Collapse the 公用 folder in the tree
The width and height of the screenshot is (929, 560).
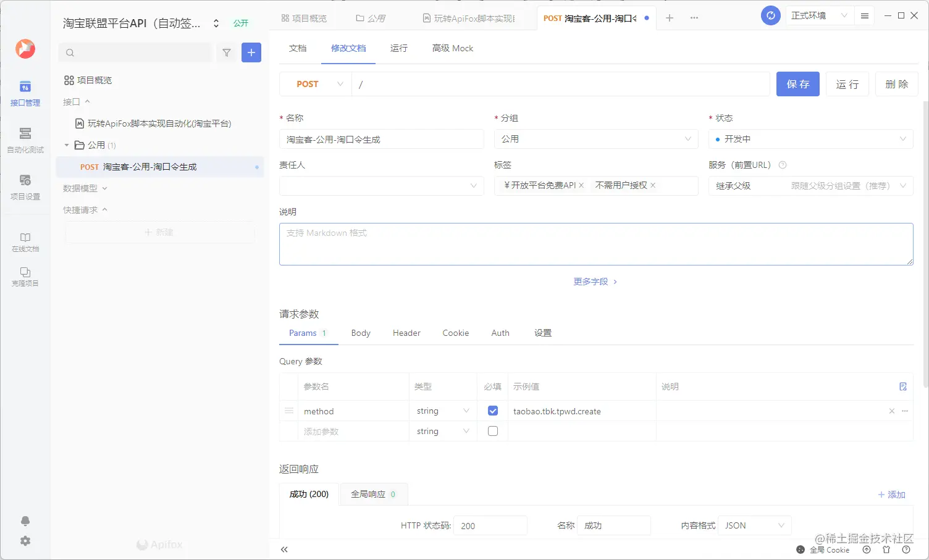(x=67, y=144)
